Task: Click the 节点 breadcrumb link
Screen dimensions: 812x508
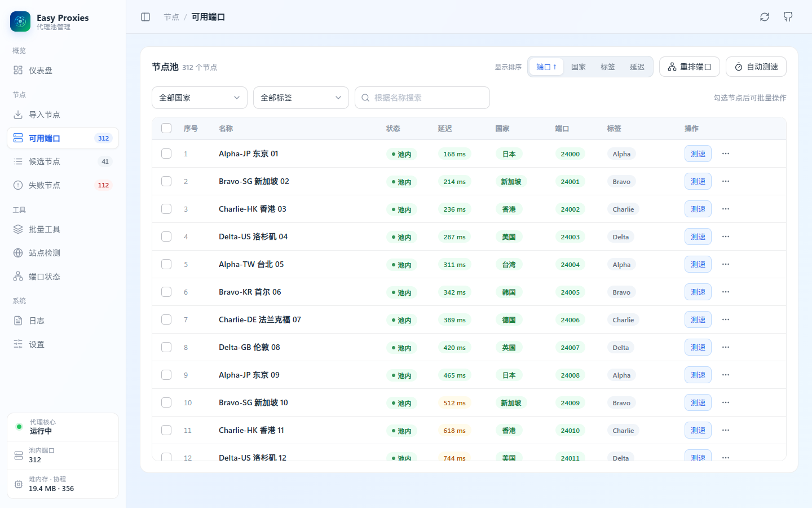Action: pyautogui.click(x=171, y=17)
